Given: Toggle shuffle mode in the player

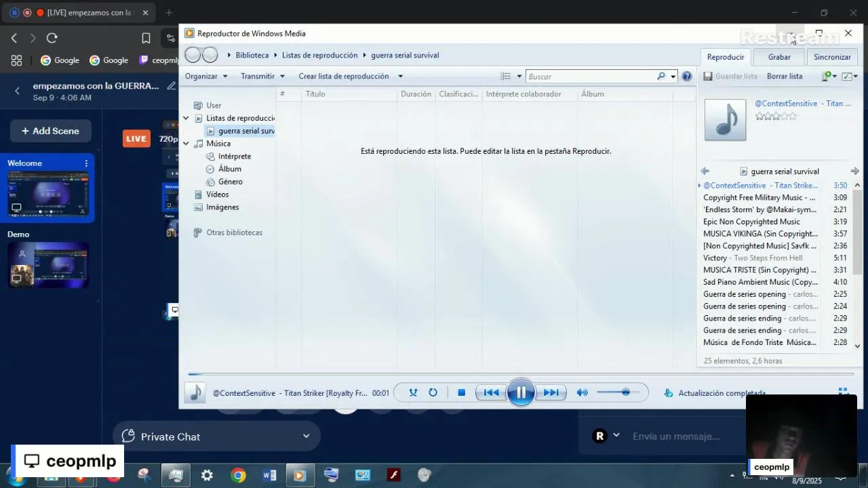Looking at the screenshot, I should (x=413, y=392).
